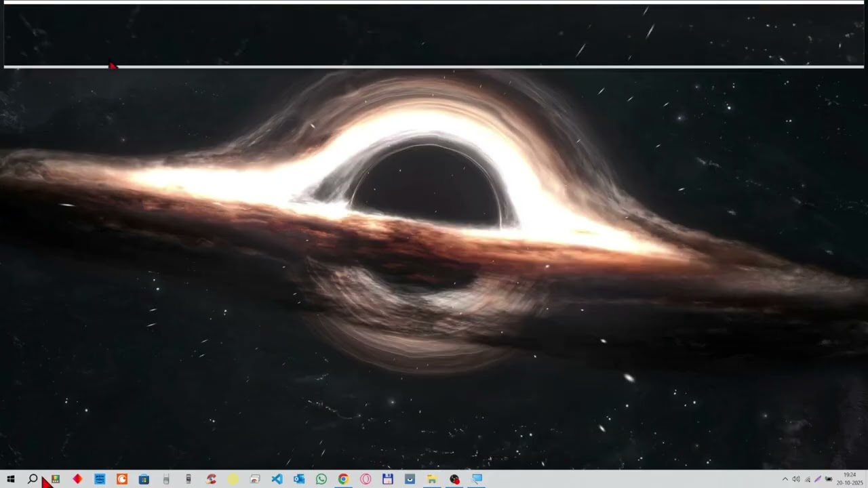Open the Wi-Fi network flyout
Image resolution: width=868 pixels, height=488 pixels.
tap(807, 479)
